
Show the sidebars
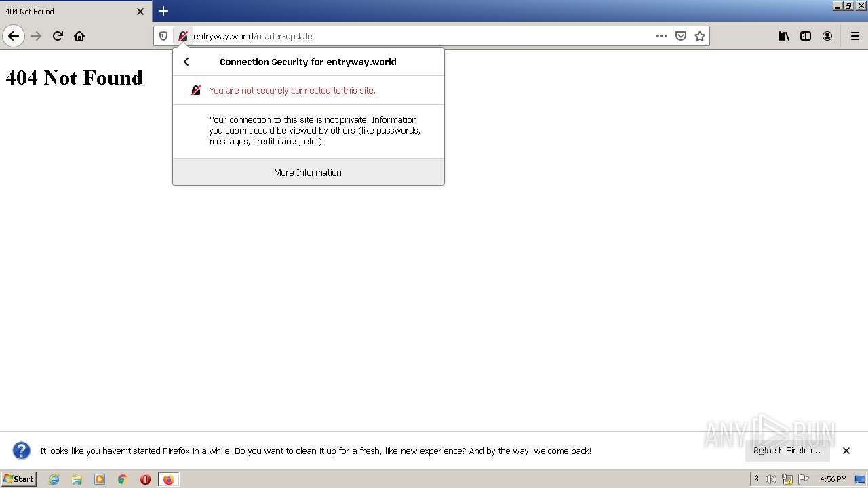click(x=806, y=36)
